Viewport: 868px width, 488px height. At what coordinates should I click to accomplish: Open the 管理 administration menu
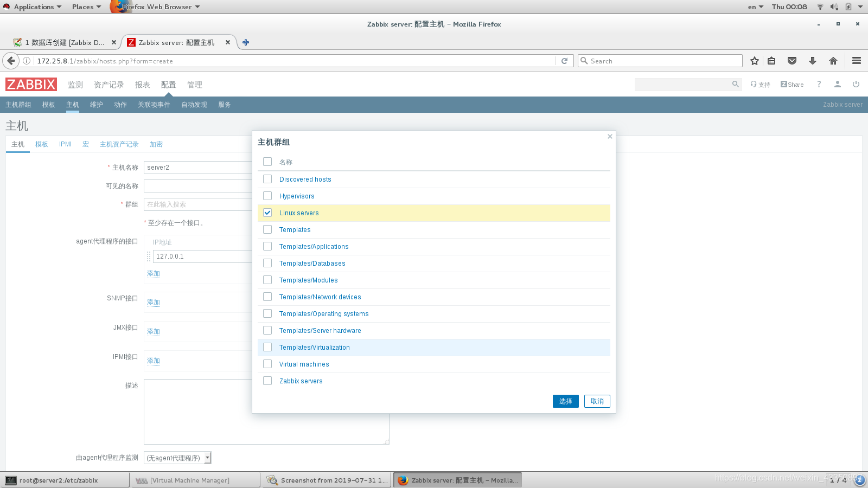click(195, 85)
